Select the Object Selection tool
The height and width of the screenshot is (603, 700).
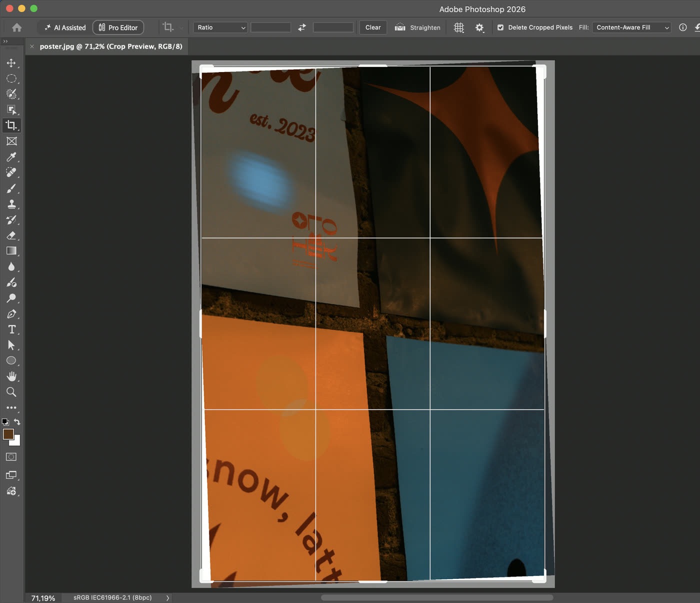pyautogui.click(x=11, y=110)
